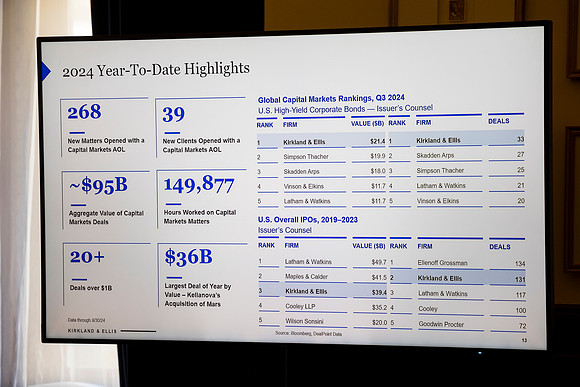Select the 'Deals over $1B' caption

91,288
